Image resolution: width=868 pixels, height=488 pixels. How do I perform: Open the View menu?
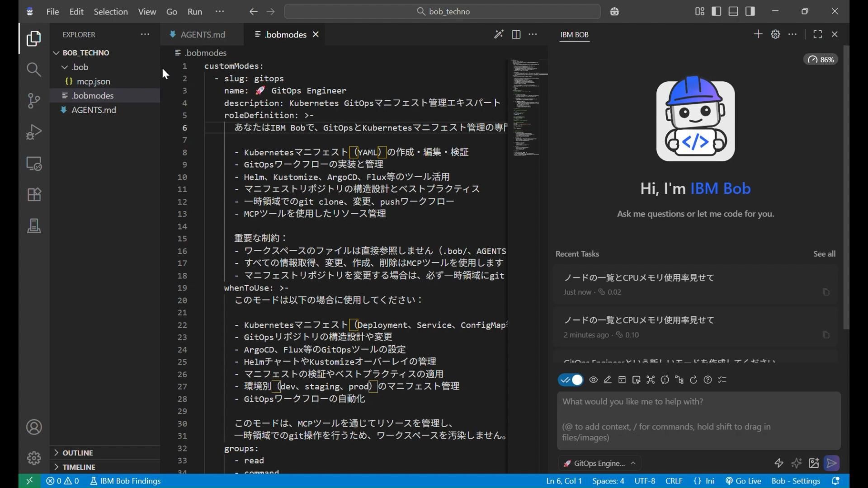coord(147,11)
